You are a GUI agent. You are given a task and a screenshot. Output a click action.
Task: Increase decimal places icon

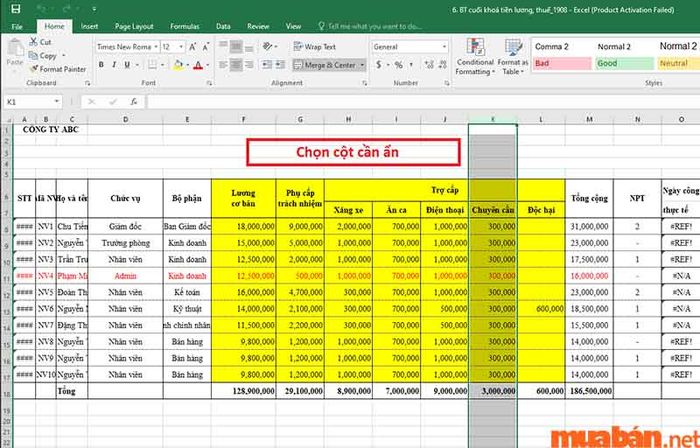pos(429,65)
